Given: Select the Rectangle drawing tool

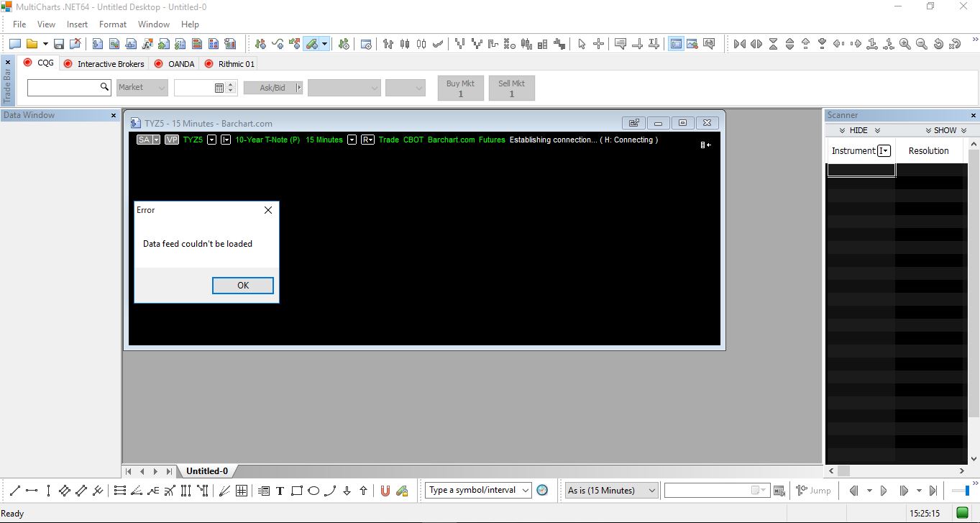Looking at the screenshot, I should (296, 491).
